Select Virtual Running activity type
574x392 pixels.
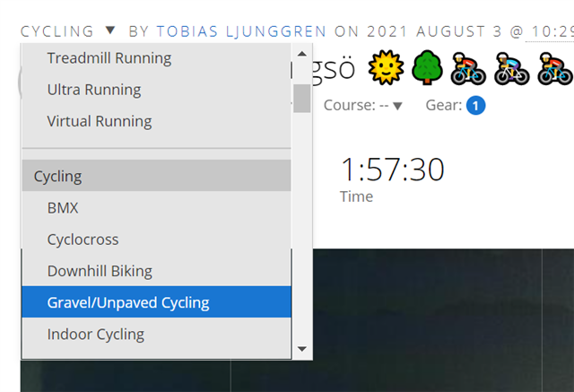tap(157, 121)
